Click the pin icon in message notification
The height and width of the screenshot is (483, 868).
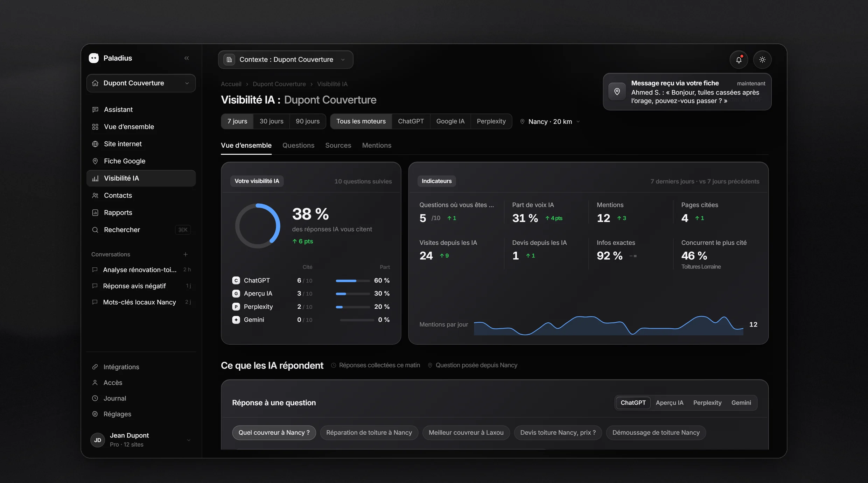[x=617, y=92]
